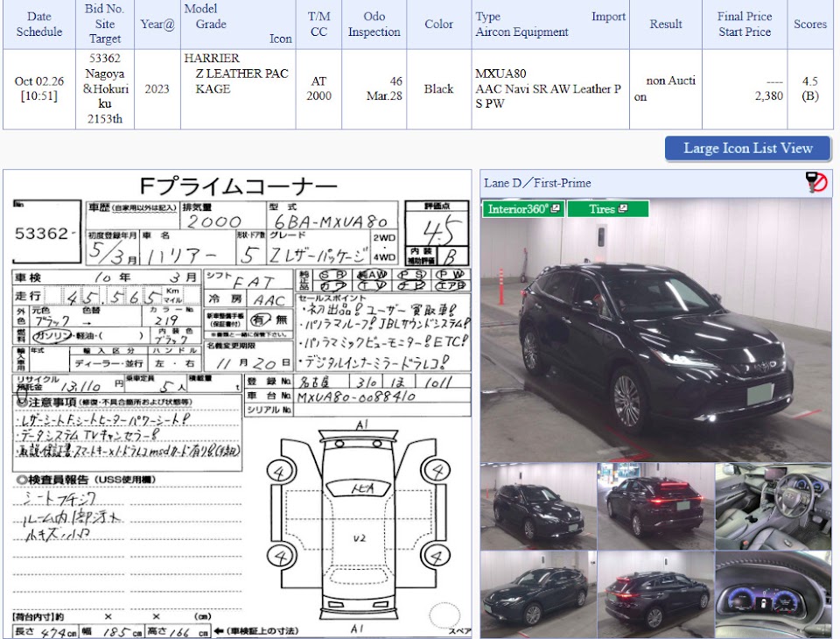840x639 pixels.
Task: Open the interior dashboard thumbnail
Action: pyautogui.click(x=773, y=507)
